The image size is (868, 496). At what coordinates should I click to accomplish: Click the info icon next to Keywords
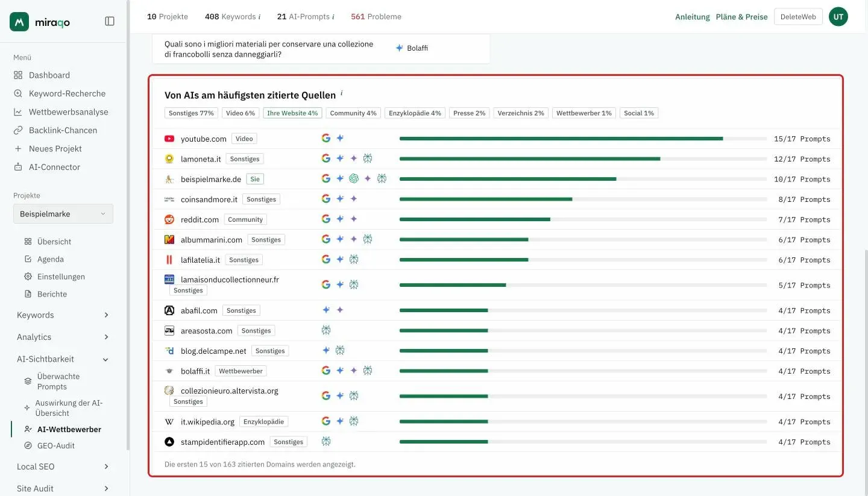259,17
